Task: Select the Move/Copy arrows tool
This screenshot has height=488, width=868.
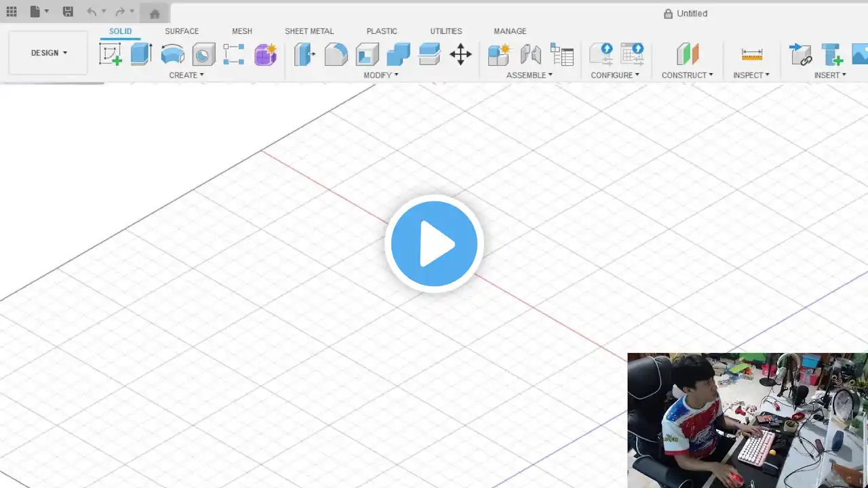Action: point(460,54)
